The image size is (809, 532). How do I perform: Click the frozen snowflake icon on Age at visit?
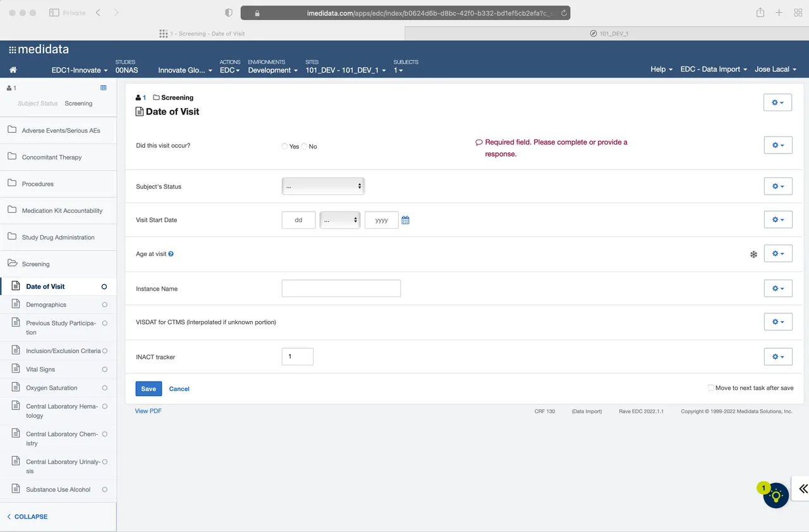click(753, 253)
